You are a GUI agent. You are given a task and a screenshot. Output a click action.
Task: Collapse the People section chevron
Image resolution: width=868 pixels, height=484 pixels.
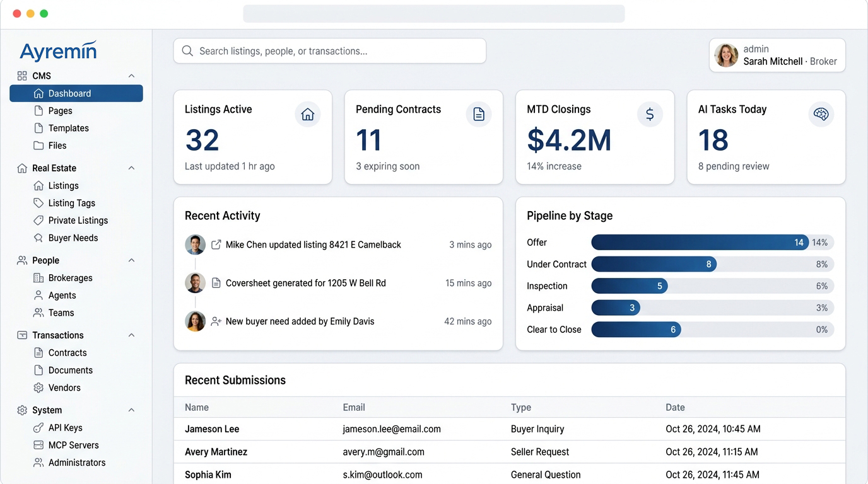click(x=131, y=260)
